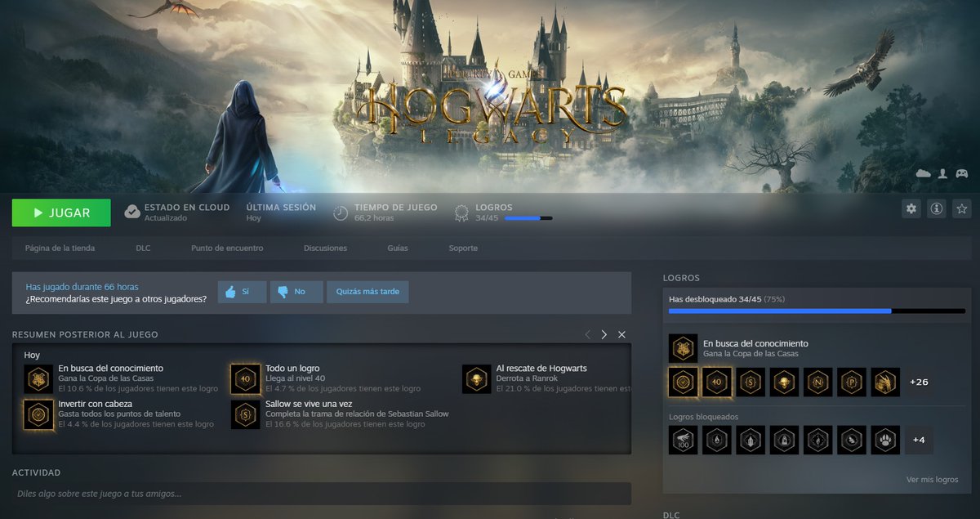This screenshot has height=519, width=980.
Task: Click the locked 100 hand achievement icon
Action: (683, 440)
